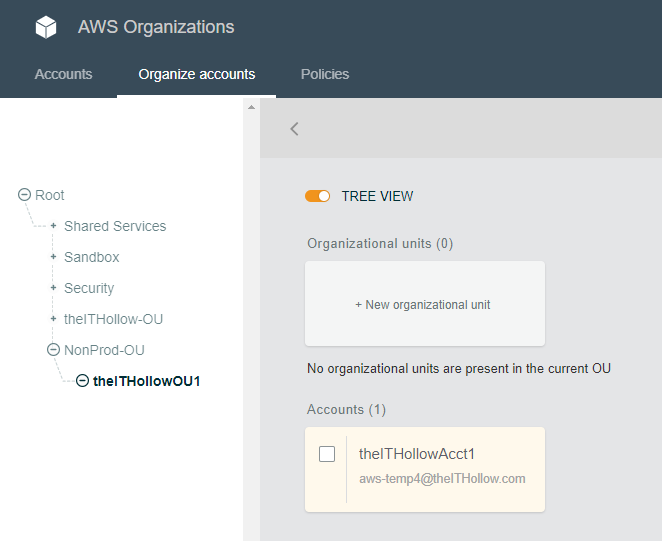The height and width of the screenshot is (541, 662).
Task: Click the back chevron arrow
Action: point(294,128)
